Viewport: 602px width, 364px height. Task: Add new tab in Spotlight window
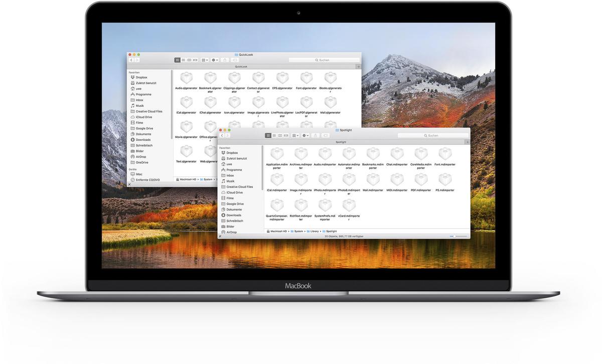point(468,142)
